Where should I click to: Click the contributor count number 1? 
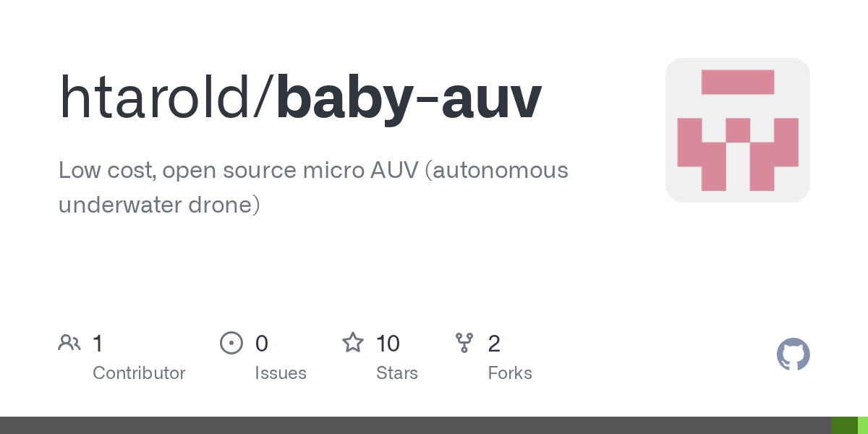click(98, 343)
